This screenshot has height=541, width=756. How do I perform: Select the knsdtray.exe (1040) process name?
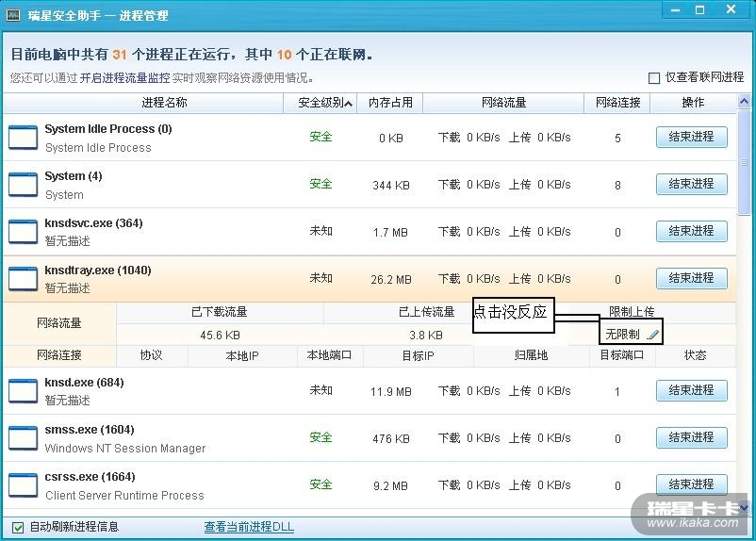point(98,270)
